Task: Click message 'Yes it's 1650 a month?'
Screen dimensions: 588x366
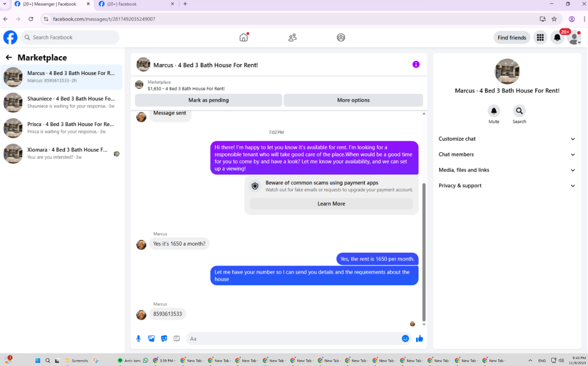Action: [x=179, y=244]
